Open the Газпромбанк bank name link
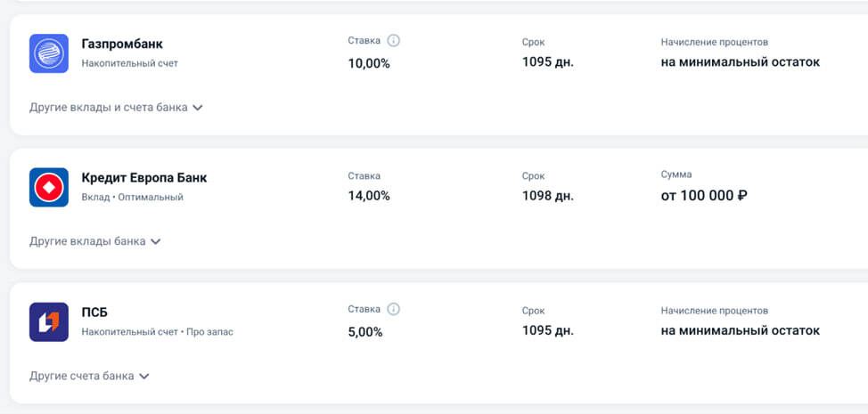 click(122, 44)
